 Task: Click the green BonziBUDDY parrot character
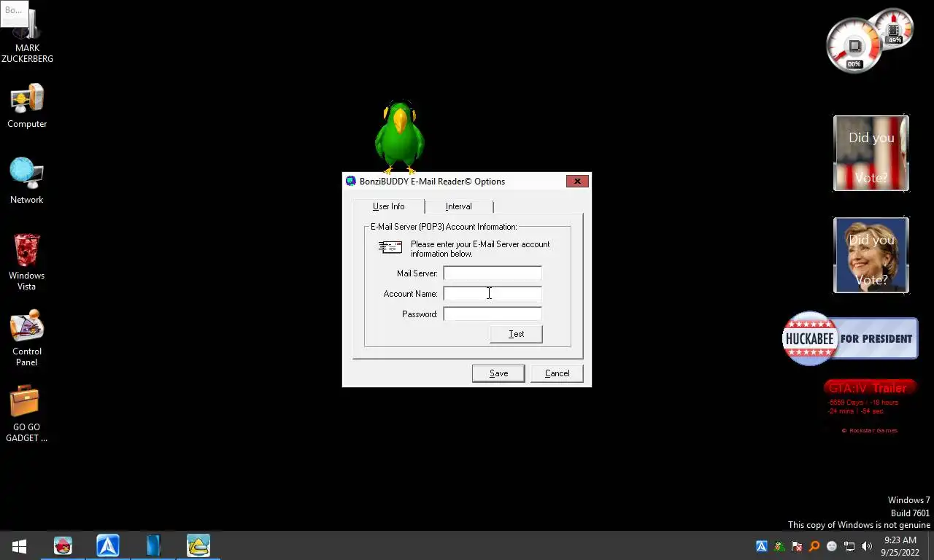399,137
